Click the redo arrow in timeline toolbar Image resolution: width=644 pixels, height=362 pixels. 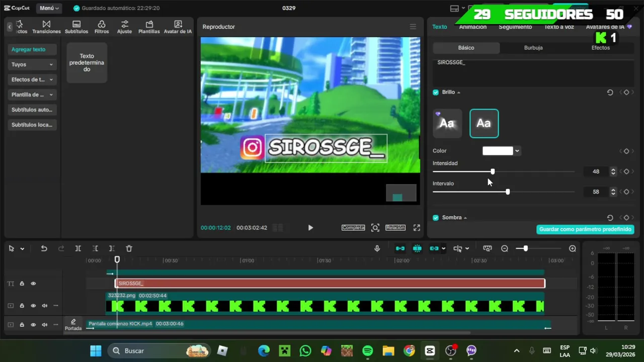point(61,248)
